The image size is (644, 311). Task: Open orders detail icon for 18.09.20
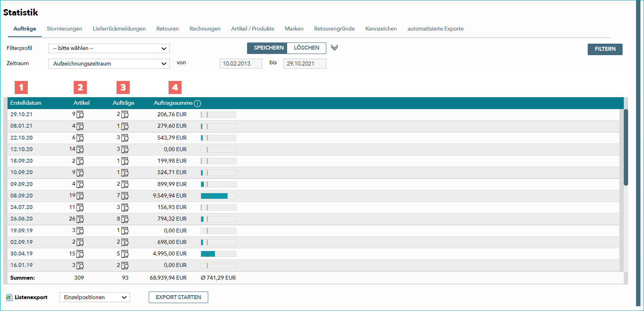(125, 161)
